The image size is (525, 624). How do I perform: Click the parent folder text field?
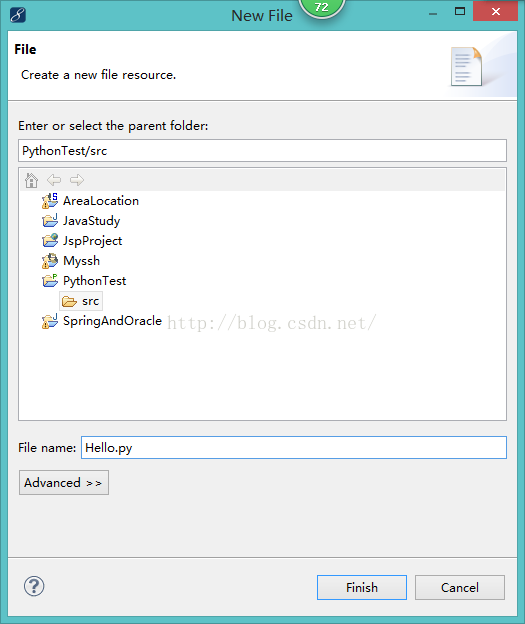[262, 150]
